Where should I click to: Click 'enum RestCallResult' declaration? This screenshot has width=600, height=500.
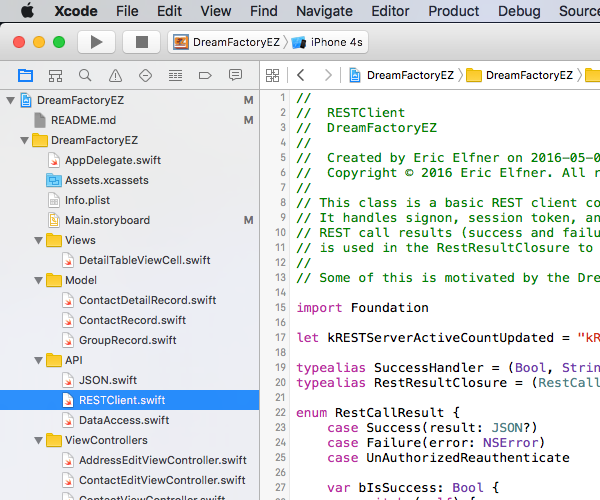pos(378,412)
